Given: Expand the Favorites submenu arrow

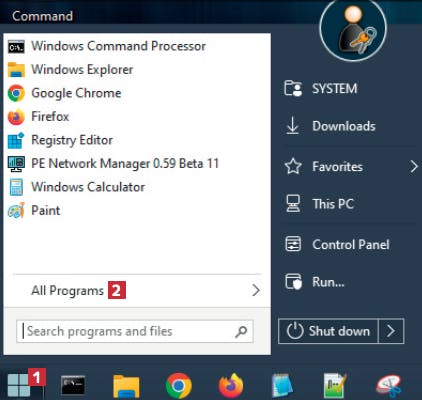Looking at the screenshot, I should 414,166.
